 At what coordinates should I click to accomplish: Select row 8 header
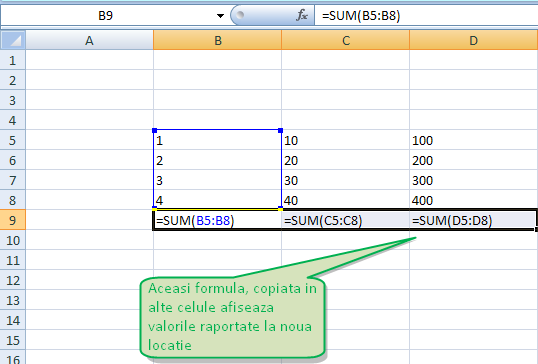(x=13, y=200)
